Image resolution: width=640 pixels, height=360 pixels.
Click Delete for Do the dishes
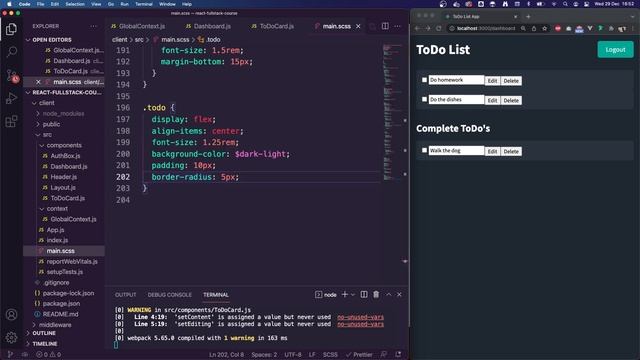click(511, 100)
